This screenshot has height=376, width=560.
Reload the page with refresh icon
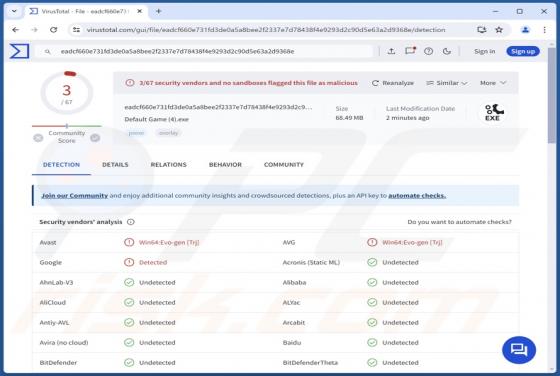point(54,30)
